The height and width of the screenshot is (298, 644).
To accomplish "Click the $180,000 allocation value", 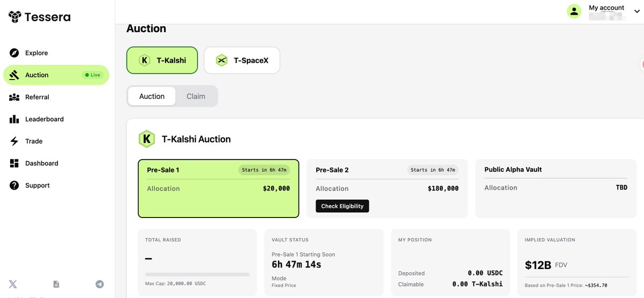I will click(x=443, y=188).
